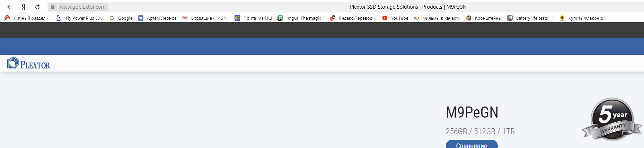
Task: Open the Google bookmark
Action: tap(121, 18)
